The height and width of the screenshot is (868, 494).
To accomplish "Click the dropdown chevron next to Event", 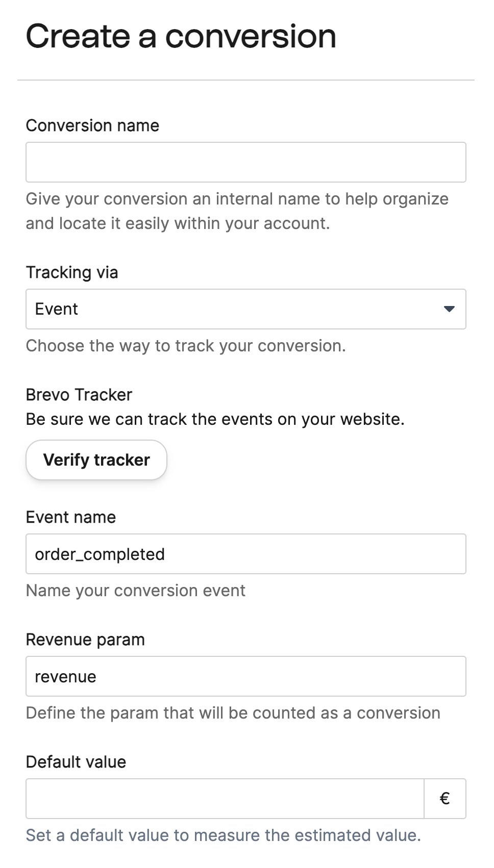I will tap(449, 309).
